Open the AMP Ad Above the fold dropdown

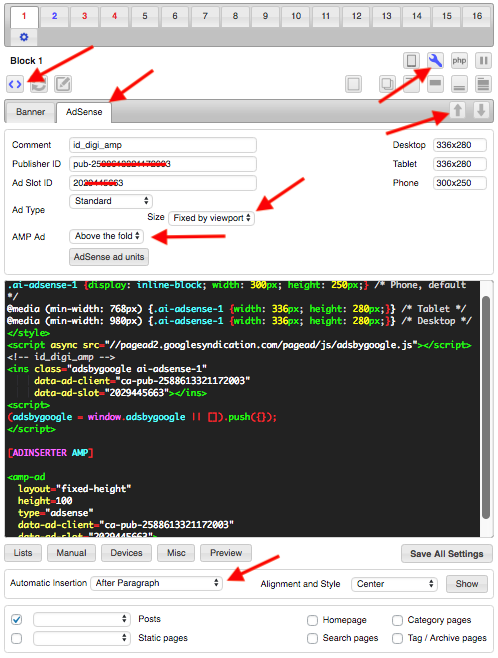[107, 236]
